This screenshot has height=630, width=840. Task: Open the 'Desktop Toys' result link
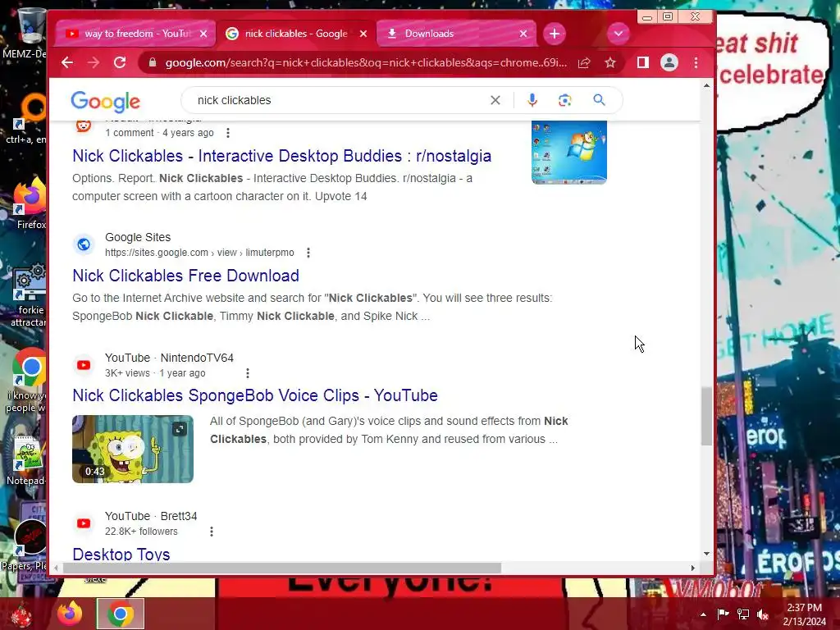[121, 554]
